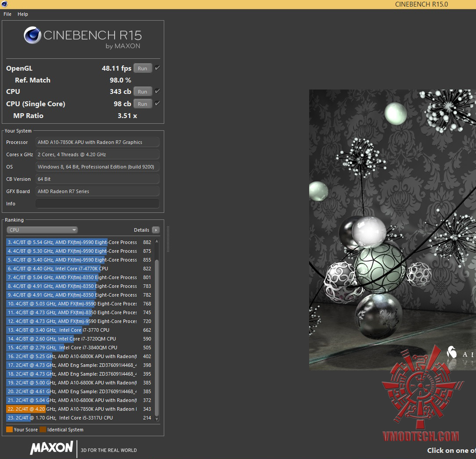Click the Cinebench R15 sphere logo

tap(32, 35)
